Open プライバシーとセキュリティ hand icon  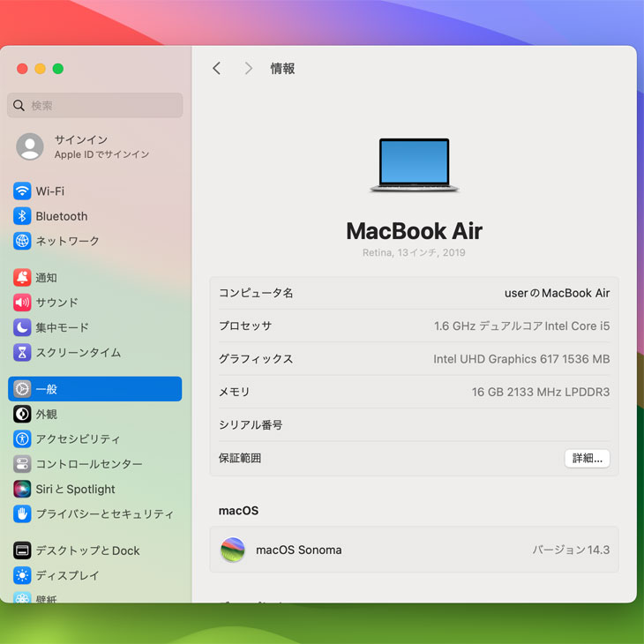pos(22,513)
